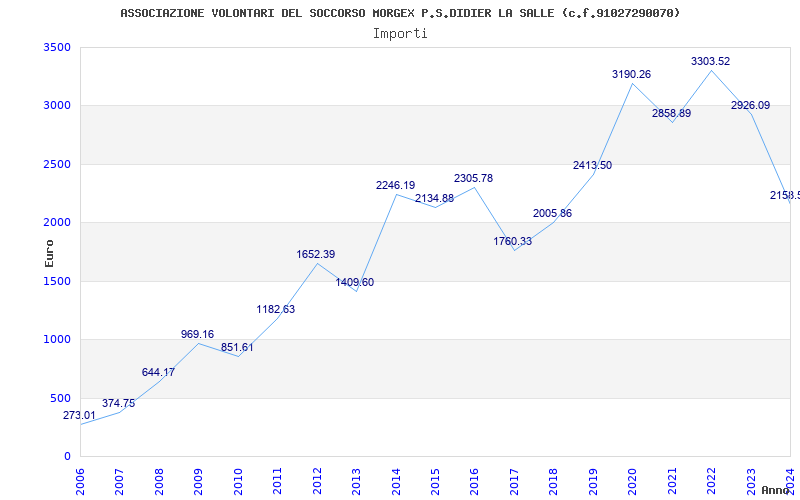Screen dimensions: 800x500
Task: Select the 'Importi' chart subtitle
Action: (400, 34)
